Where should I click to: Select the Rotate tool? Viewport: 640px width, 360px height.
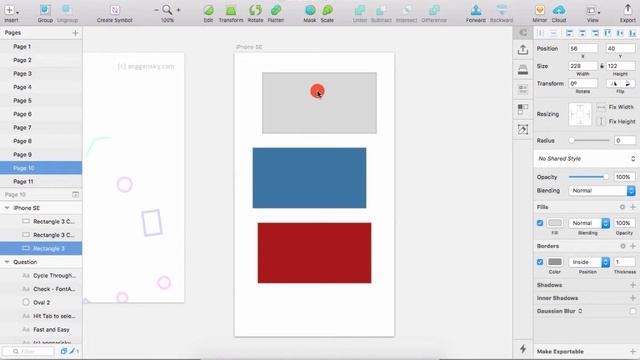tap(255, 10)
